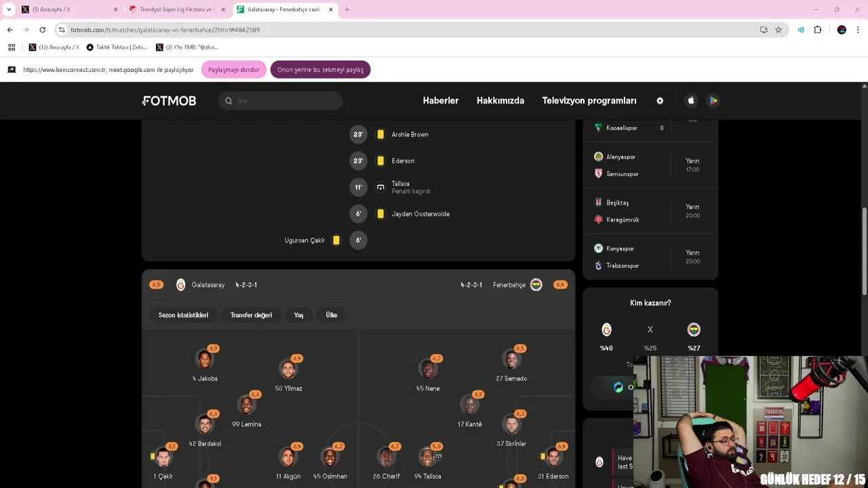
Task: Click the Galatasaray crest in lineup header
Action: (180, 285)
